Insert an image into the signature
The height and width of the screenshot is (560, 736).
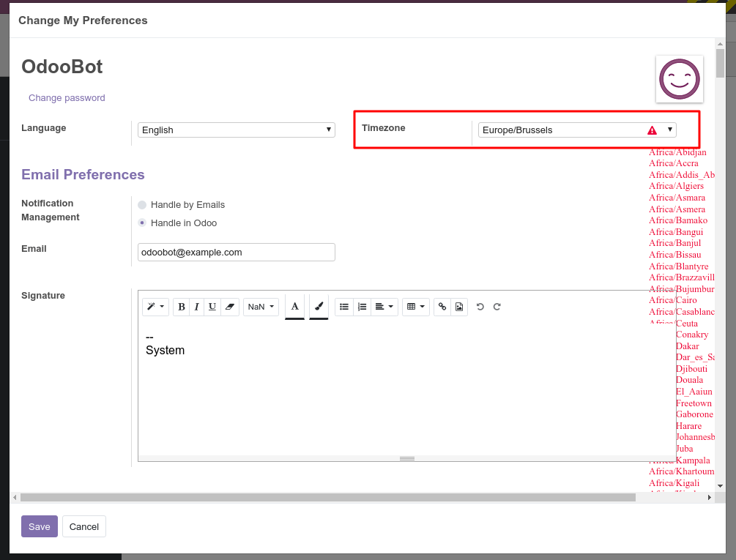click(459, 307)
